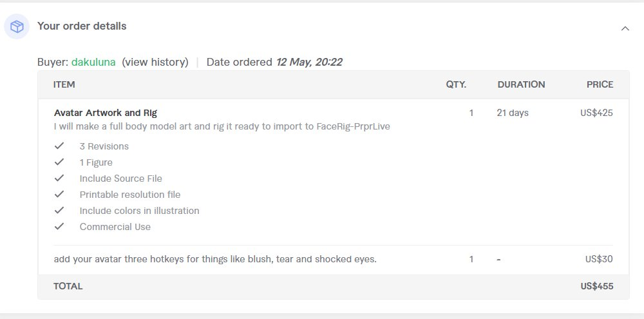Screen dimensions: 644x319
Task: Click the Your order details heading
Action: click(x=82, y=26)
